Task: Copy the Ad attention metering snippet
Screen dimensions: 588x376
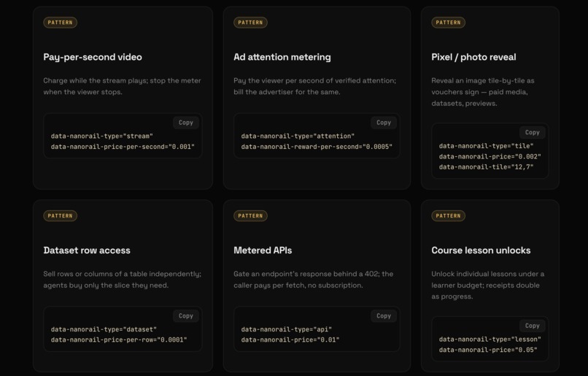Action: tap(384, 123)
